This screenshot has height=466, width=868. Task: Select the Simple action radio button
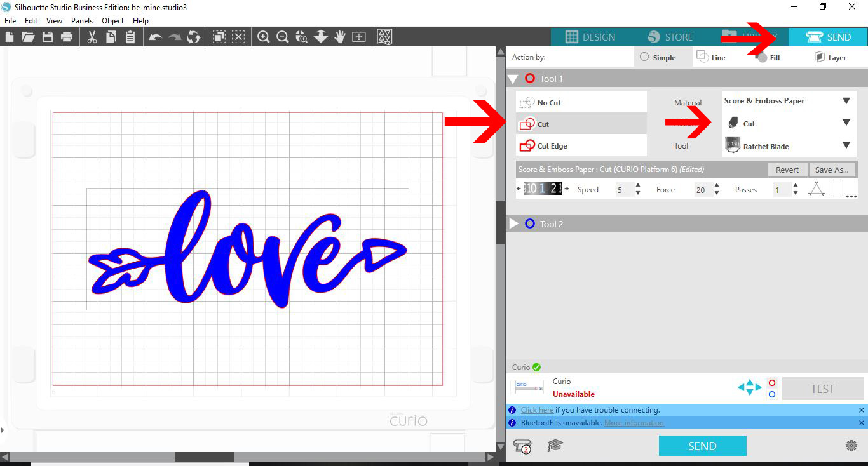[x=644, y=57]
